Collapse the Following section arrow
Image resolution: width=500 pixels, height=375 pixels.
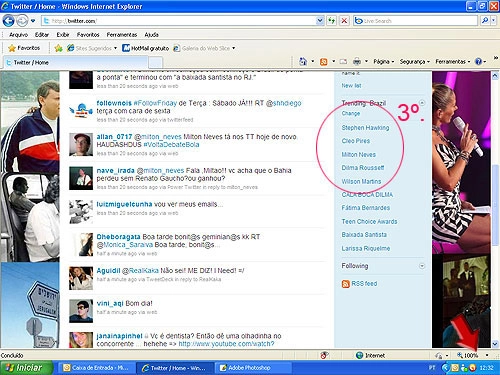point(422,266)
